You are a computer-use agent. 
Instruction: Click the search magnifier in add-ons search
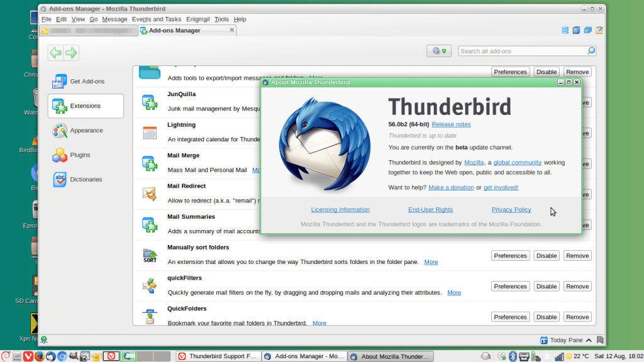[591, 51]
